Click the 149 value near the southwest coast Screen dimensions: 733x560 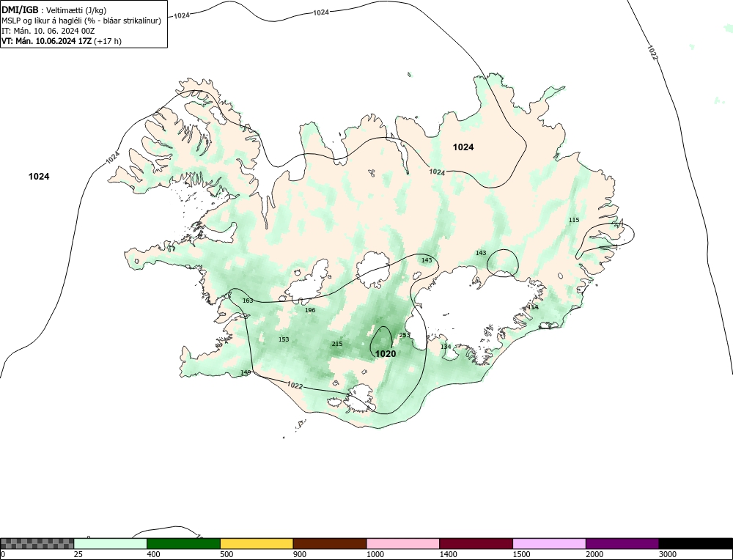[246, 372]
